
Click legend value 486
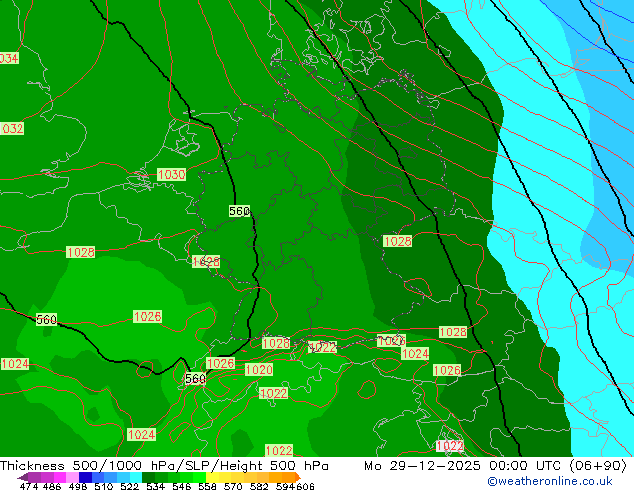click(52, 486)
